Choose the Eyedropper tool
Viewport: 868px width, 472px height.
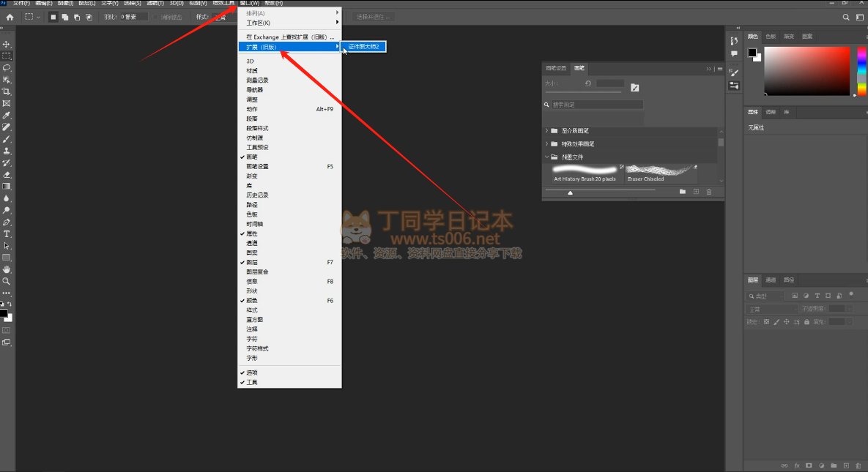pyautogui.click(x=7, y=116)
